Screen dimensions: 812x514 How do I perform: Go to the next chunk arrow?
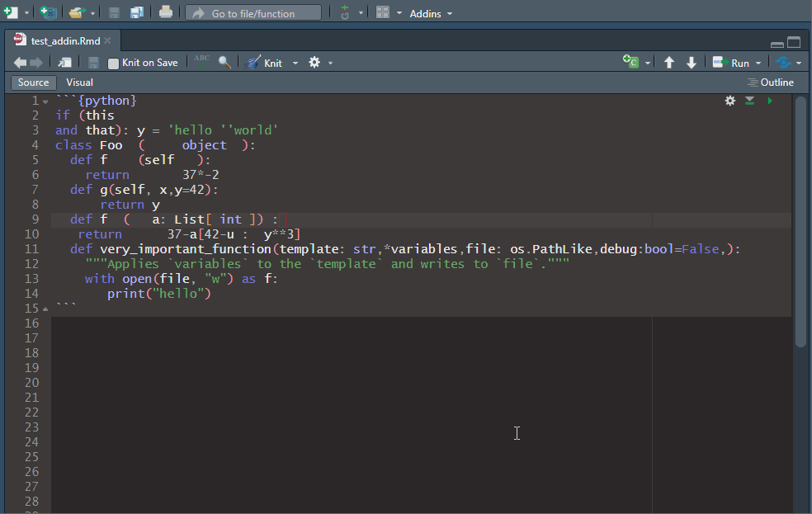692,63
